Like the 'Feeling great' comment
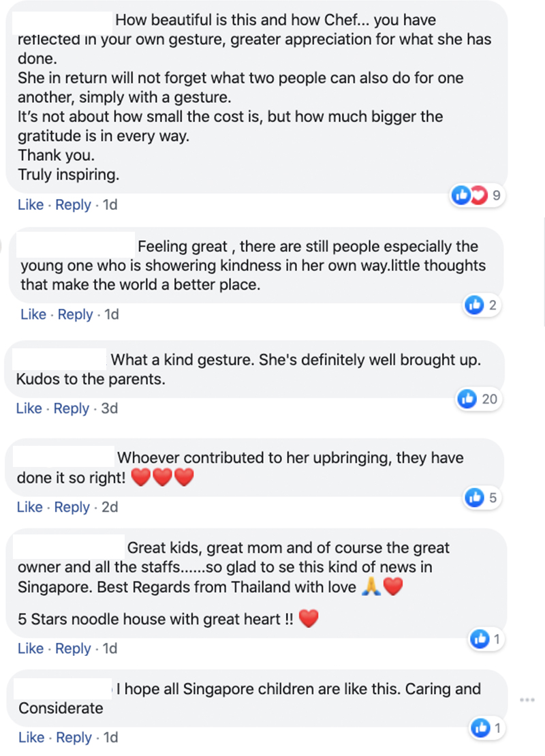Viewport: 545px width, 756px height. [33, 314]
